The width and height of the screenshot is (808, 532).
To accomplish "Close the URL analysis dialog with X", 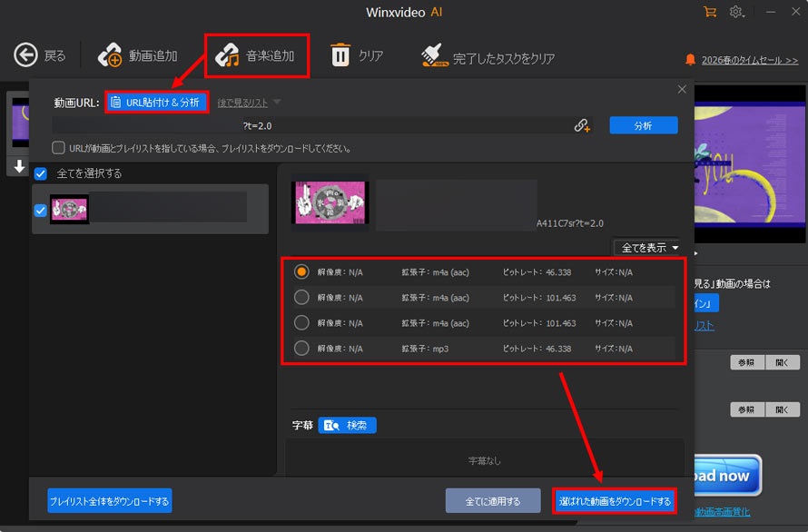I will (682, 89).
